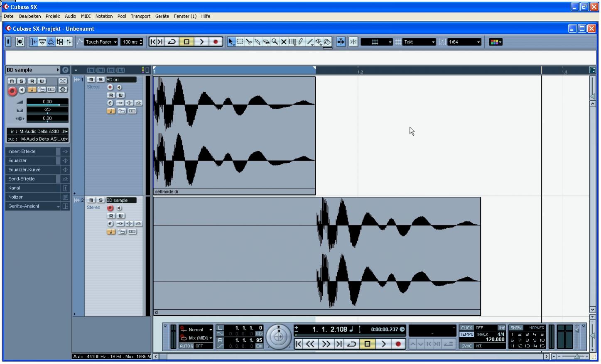Click record in the top toolbar
The height and width of the screenshot is (364, 601).
[x=216, y=42]
